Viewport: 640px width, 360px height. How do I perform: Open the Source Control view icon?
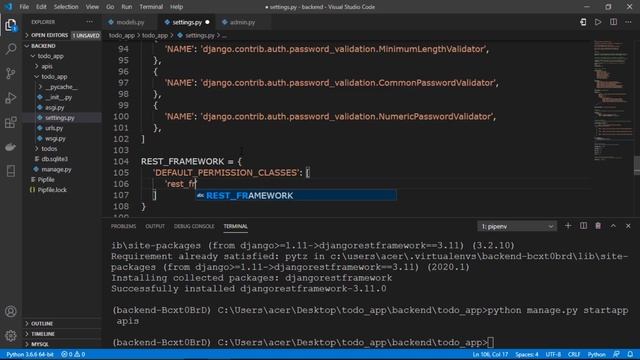pos(11,73)
